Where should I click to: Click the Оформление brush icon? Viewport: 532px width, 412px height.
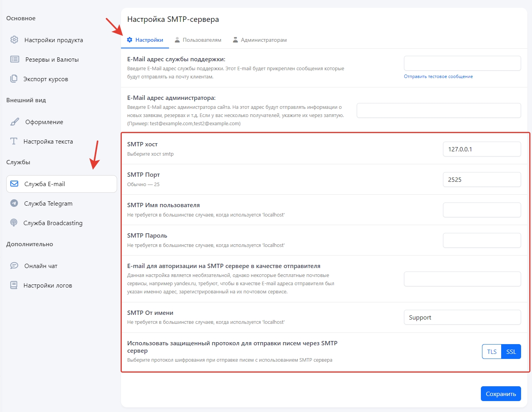pyautogui.click(x=14, y=122)
